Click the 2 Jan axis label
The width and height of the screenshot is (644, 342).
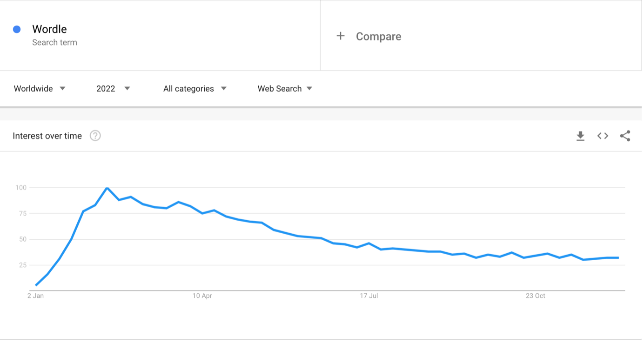click(x=35, y=296)
